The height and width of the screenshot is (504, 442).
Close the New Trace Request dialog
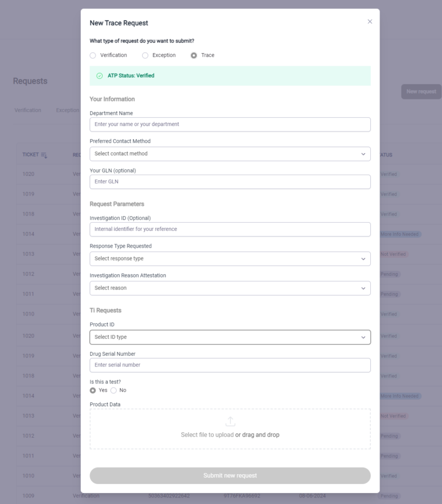pyautogui.click(x=370, y=22)
